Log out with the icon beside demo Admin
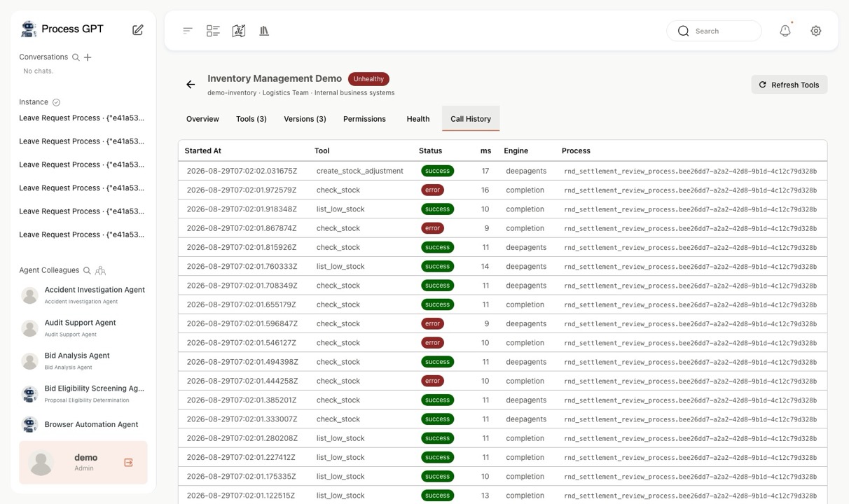This screenshot has height=504, width=849. pos(128,463)
